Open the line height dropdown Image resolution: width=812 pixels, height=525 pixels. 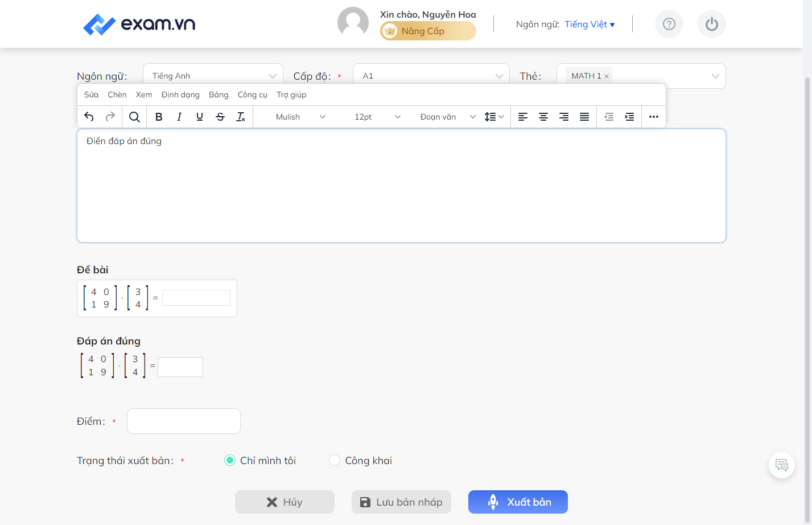tap(494, 117)
